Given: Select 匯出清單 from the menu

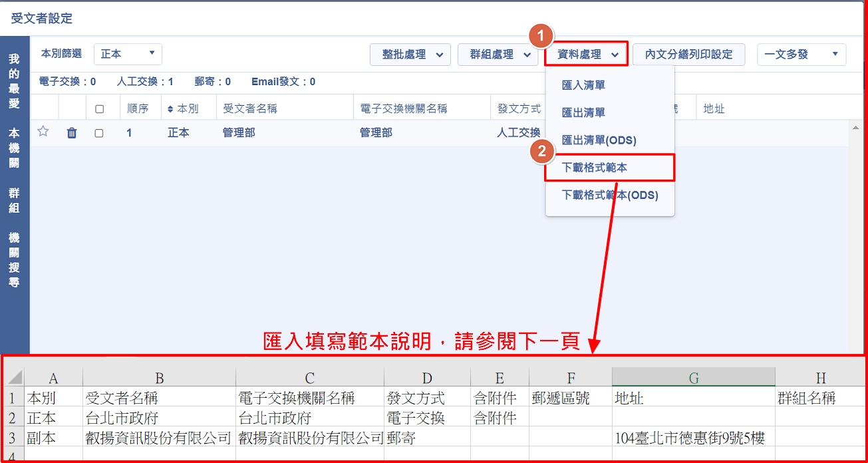Looking at the screenshot, I should click(583, 112).
